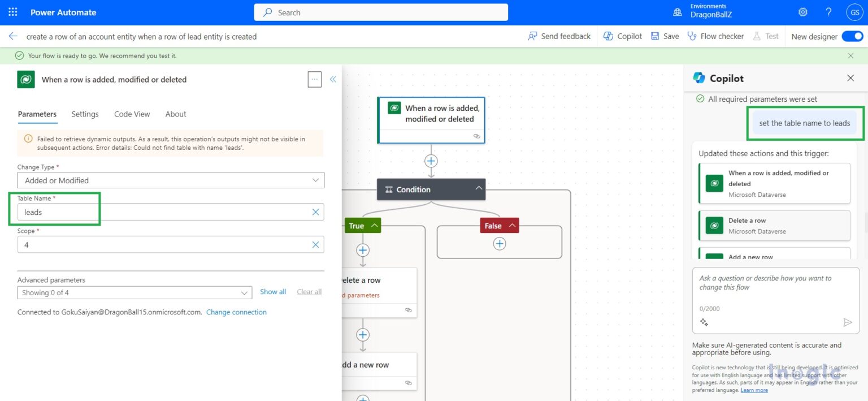868x401 pixels.
Task: Switch to the Code View tab
Action: [x=132, y=114]
